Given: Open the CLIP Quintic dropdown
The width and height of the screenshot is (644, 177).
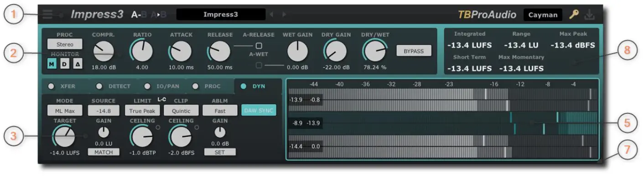Looking at the screenshot, I should click(x=181, y=110).
